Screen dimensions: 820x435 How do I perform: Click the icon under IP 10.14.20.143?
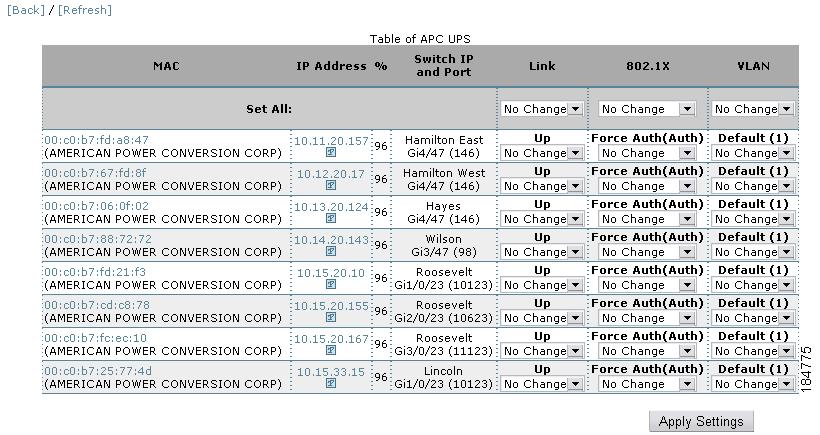[x=331, y=252]
